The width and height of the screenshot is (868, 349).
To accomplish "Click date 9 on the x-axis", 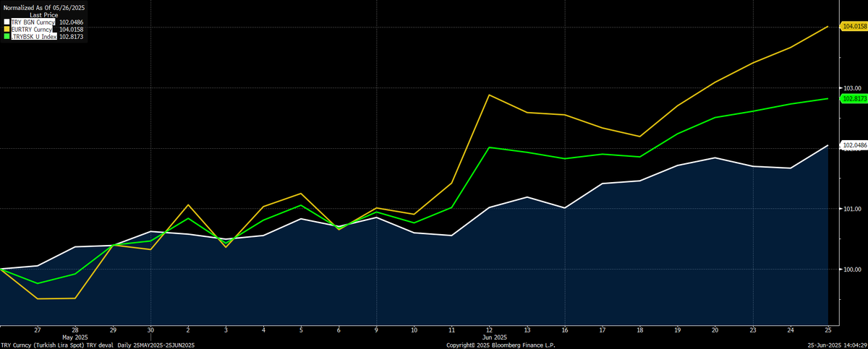I will click(376, 329).
